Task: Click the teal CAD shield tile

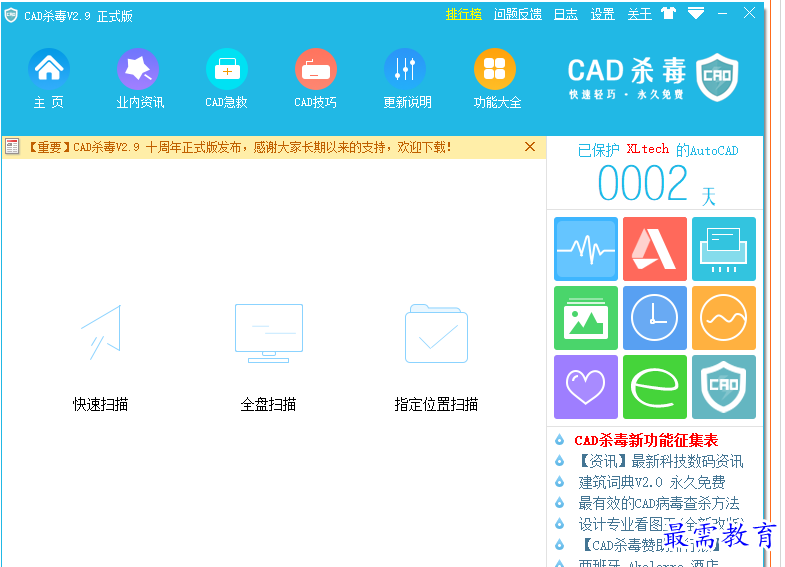Action: pos(724,387)
